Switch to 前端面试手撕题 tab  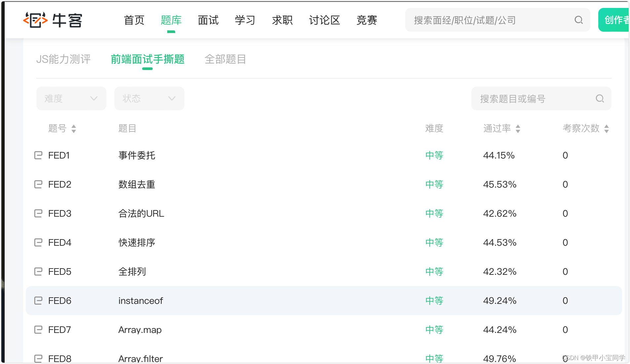click(x=147, y=59)
